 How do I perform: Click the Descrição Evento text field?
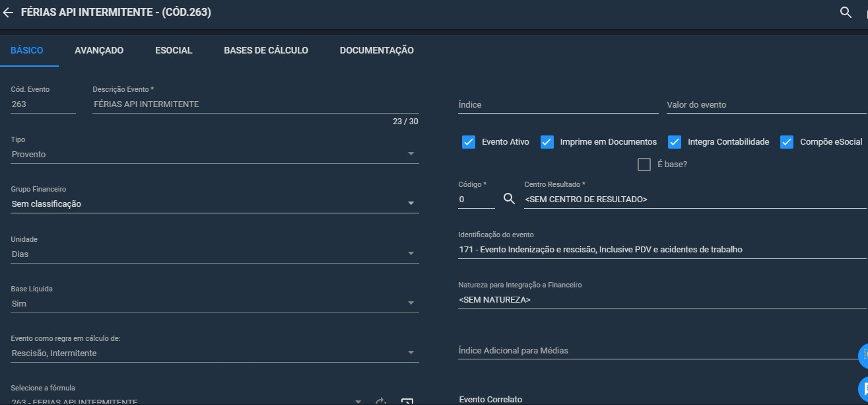255,104
